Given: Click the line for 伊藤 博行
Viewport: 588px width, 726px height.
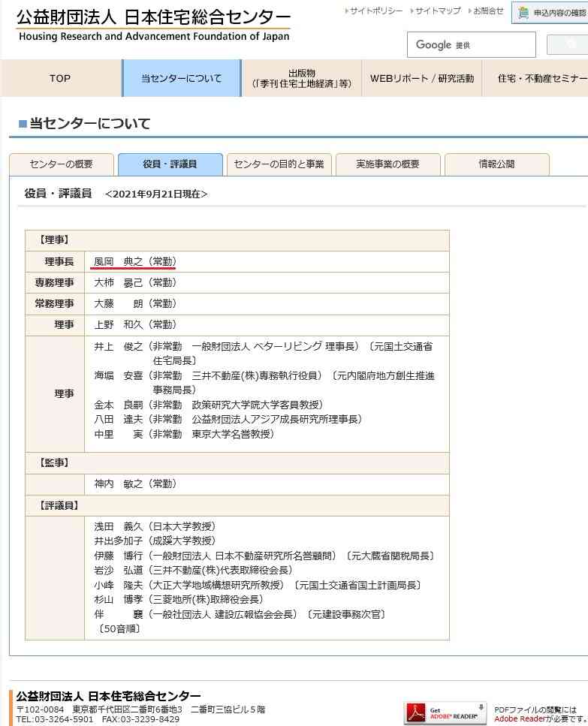Looking at the screenshot, I should 264,556.
